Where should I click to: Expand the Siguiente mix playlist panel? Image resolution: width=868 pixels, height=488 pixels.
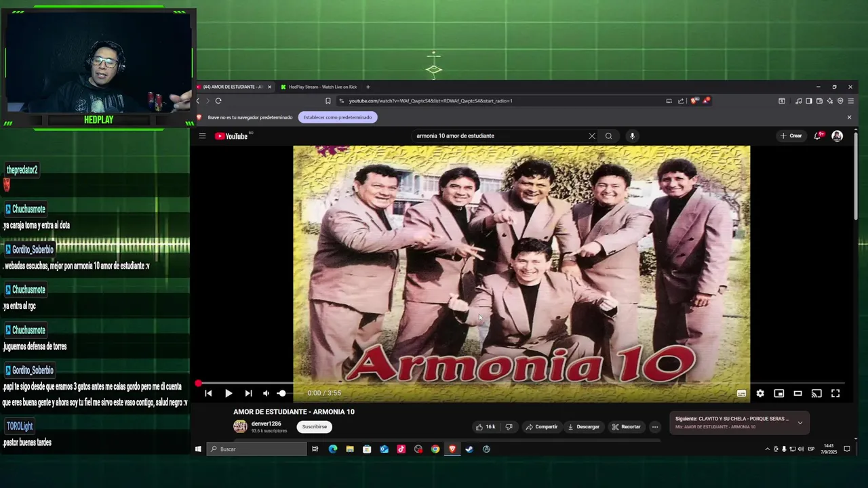pos(800,423)
